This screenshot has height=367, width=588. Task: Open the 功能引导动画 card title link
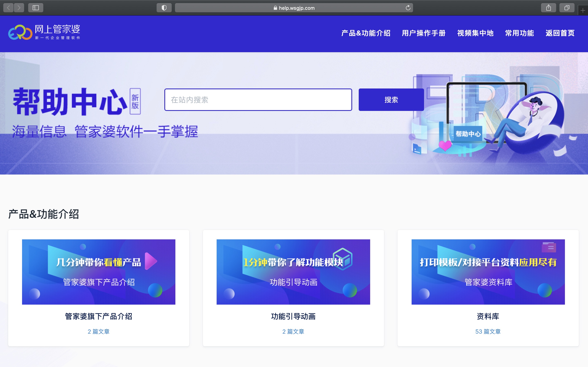pyautogui.click(x=293, y=316)
